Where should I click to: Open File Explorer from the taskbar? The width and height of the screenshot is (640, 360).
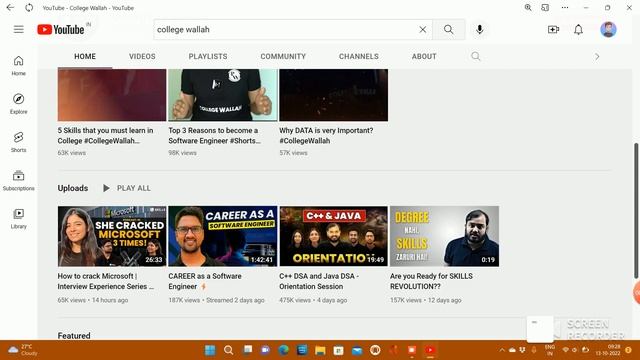320,350
